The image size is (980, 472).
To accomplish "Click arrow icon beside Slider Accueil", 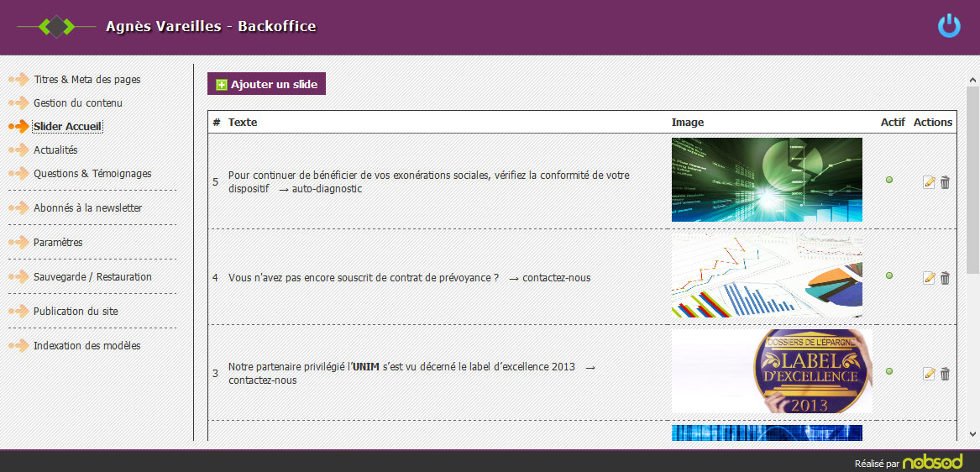I will (x=18, y=126).
